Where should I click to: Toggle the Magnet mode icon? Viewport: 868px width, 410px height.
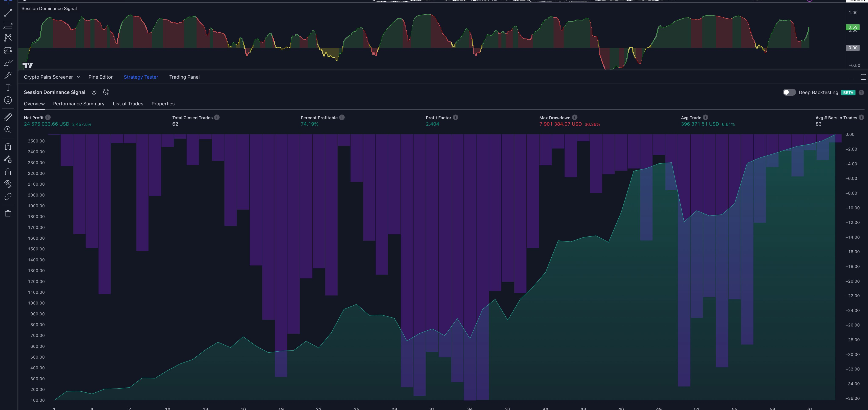pos(8,146)
